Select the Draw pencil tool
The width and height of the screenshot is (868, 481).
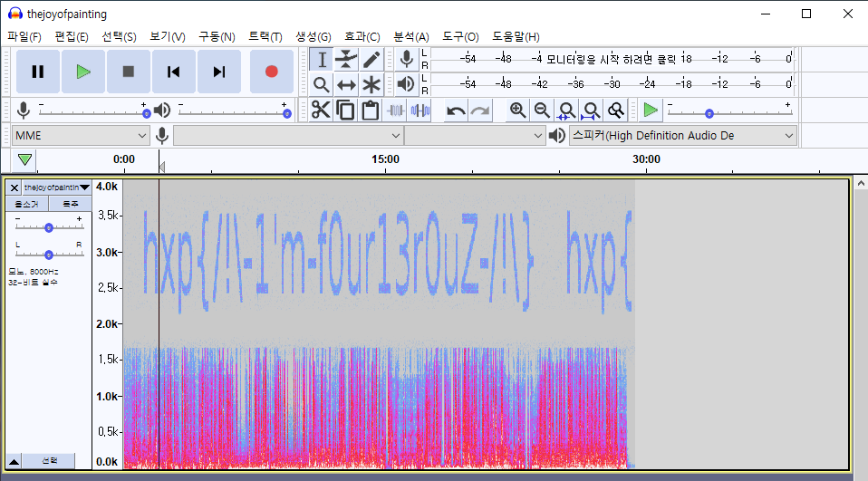(x=371, y=60)
